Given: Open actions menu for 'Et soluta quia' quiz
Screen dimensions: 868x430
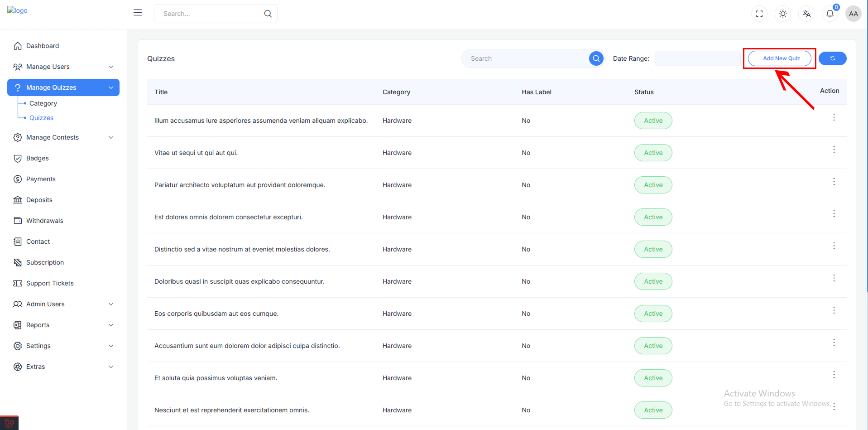Looking at the screenshot, I should pos(834,375).
